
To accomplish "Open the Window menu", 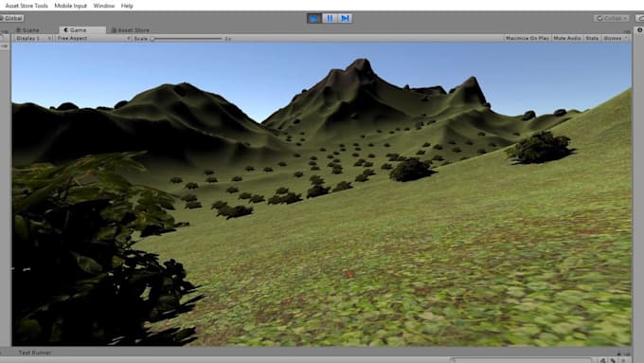I will [104, 6].
